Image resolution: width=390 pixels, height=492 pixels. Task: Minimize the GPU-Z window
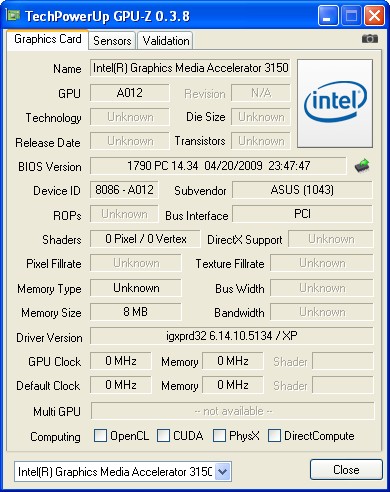[328, 16]
